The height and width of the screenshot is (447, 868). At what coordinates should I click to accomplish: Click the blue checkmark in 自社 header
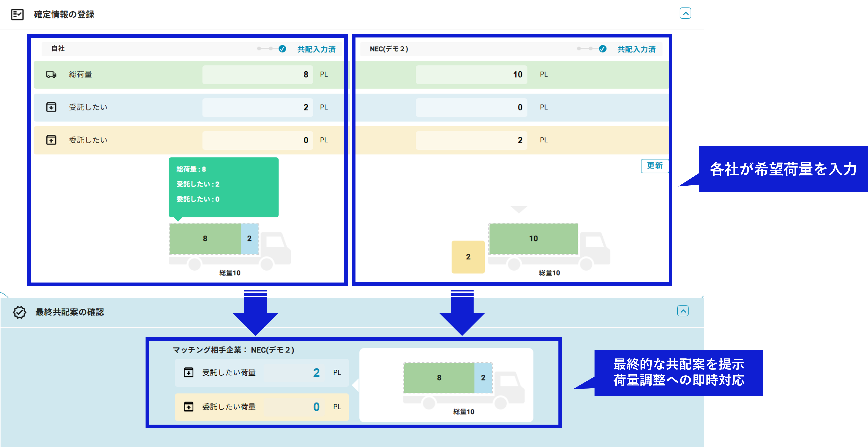point(282,49)
